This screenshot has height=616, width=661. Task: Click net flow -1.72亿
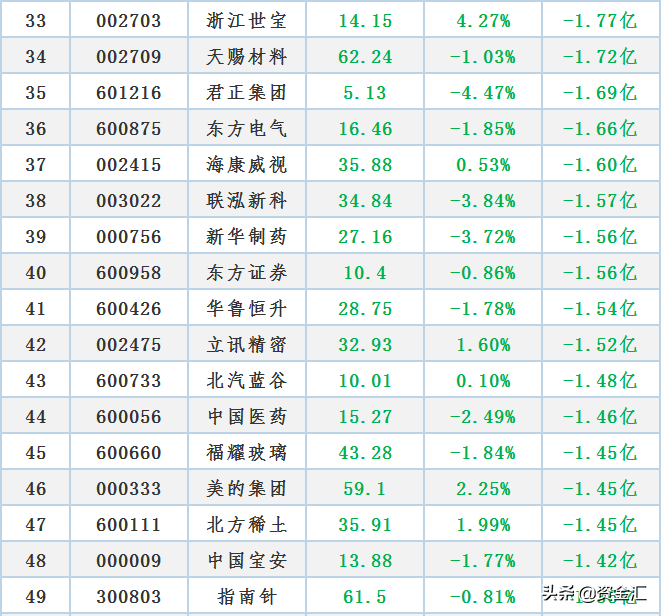600,56
